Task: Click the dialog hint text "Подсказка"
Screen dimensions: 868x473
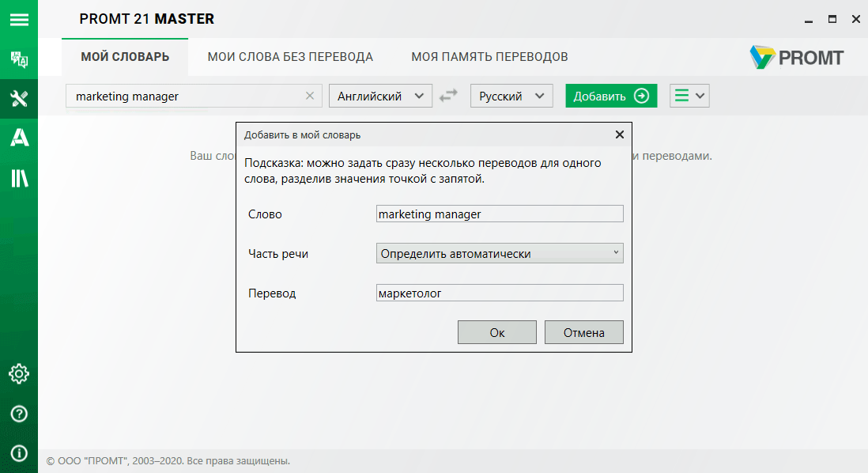Action: click(422, 171)
